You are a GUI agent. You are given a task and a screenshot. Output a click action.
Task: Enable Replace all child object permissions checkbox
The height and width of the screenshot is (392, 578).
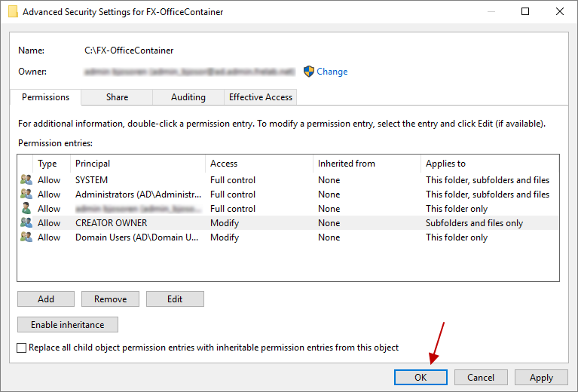tap(22, 348)
